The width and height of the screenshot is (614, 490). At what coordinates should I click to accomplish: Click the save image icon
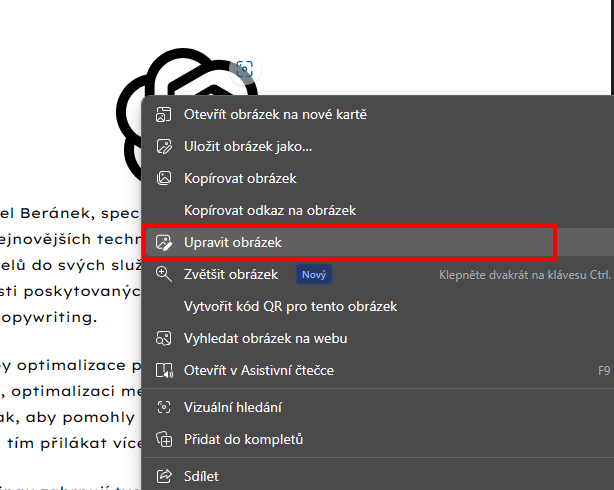tap(164, 146)
